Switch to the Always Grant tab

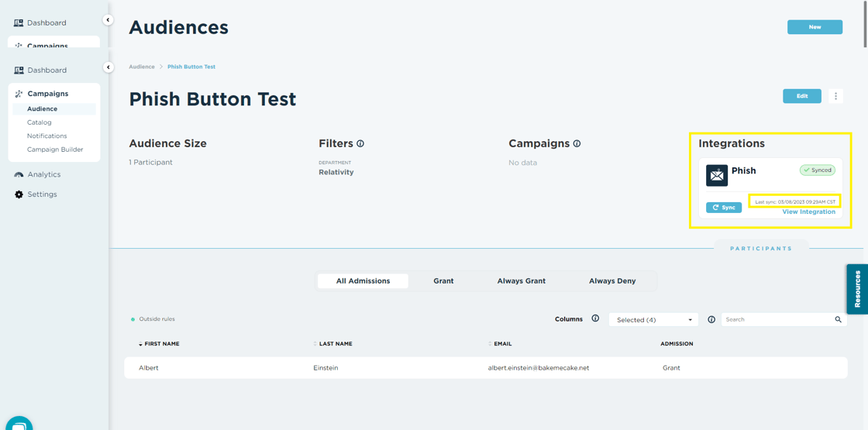click(521, 281)
